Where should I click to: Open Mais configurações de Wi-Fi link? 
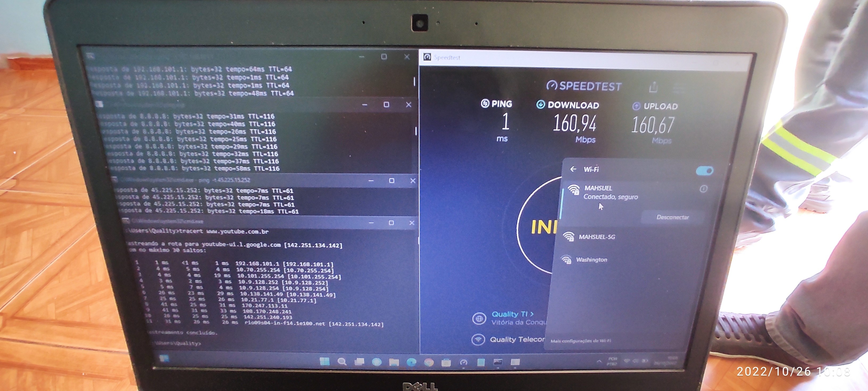580,341
